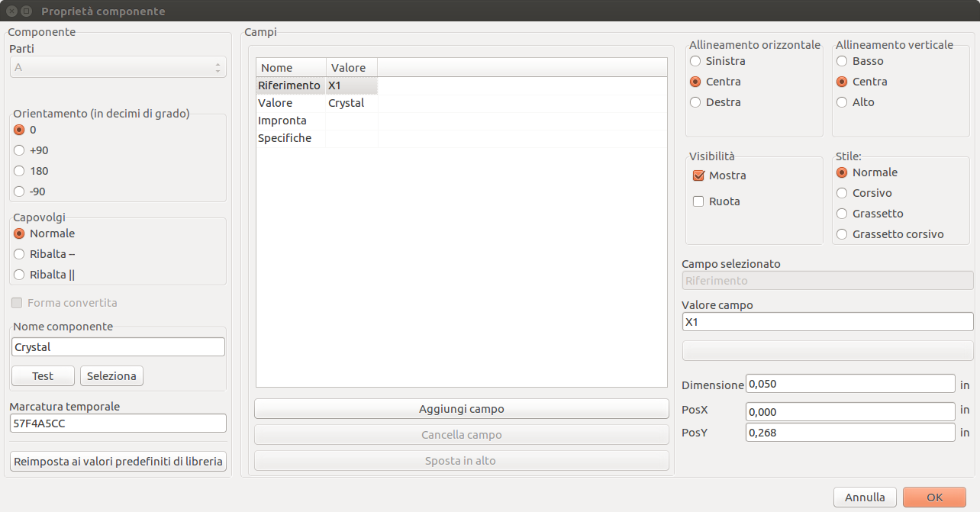Select Ribalta || mirror option
Screen dimensions: 980x512
point(19,275)
